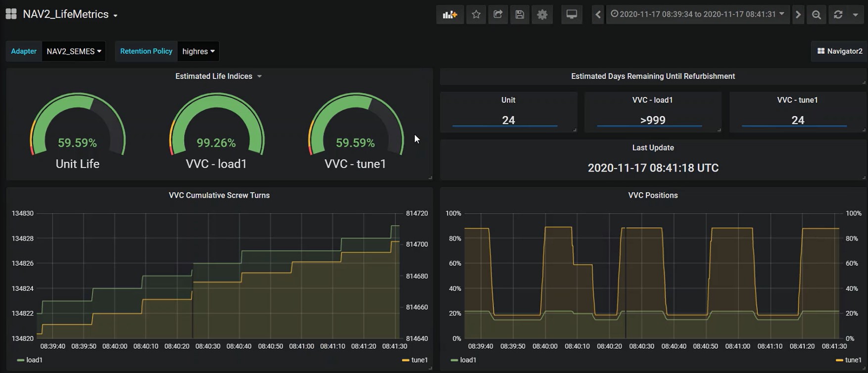Refresh the dashboard
Image resolution: width=868 pixels, height=373 pixels.
pos(838,15)
